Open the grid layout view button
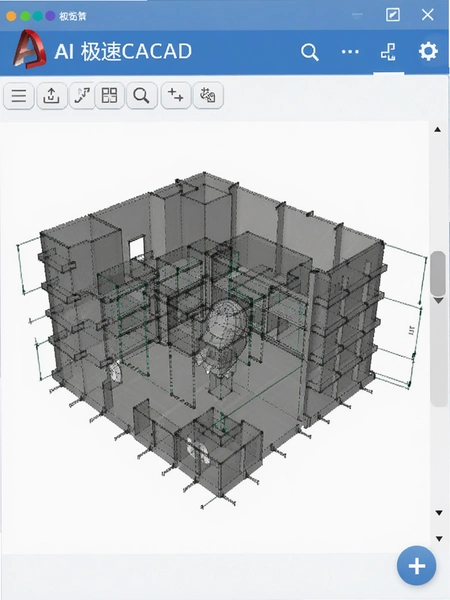Screen dimensions: 450x600 pyautogui.click(x=109, y=96)
